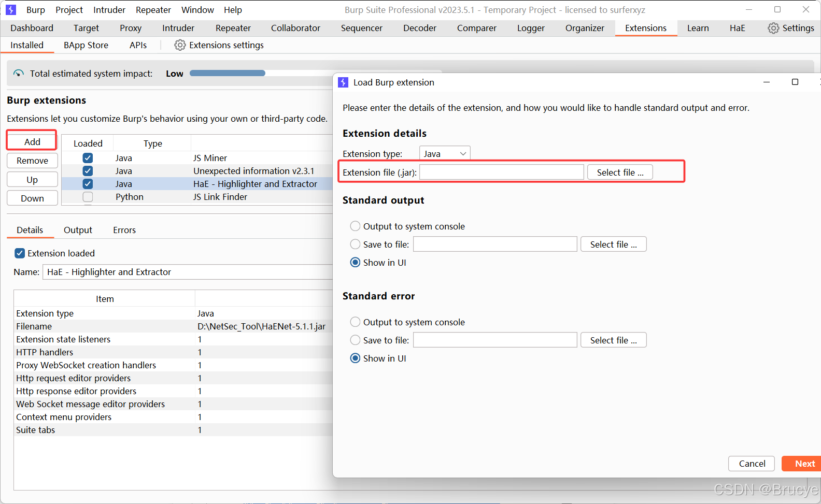The width and height of the screenshot is (821, 504).
Task: Open the APIs sub-tab
Action: tap(138, 45)
